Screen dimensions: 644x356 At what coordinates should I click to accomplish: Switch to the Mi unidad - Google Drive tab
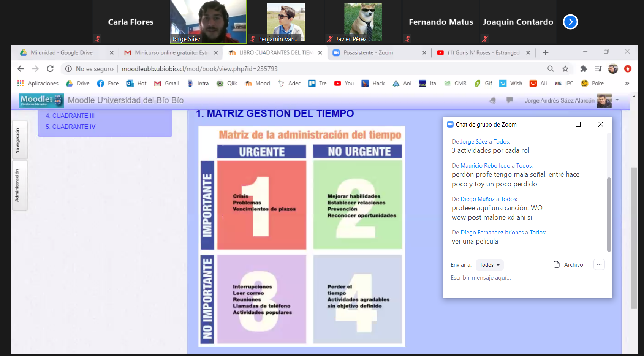[x=62, y=53]
